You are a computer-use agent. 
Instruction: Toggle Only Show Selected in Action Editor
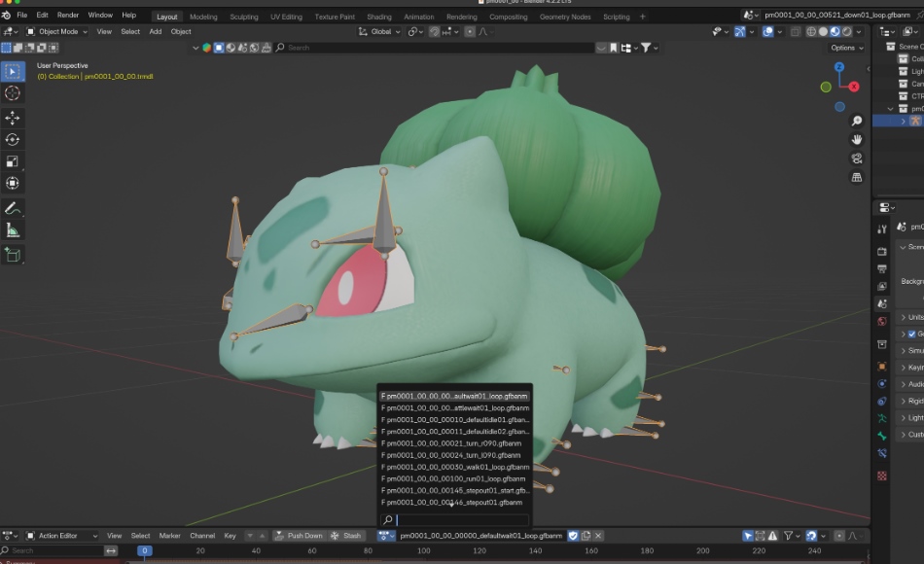(748, 536)
